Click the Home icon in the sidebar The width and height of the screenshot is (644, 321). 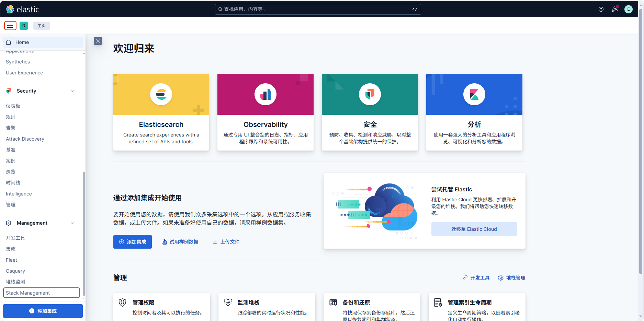9,42
